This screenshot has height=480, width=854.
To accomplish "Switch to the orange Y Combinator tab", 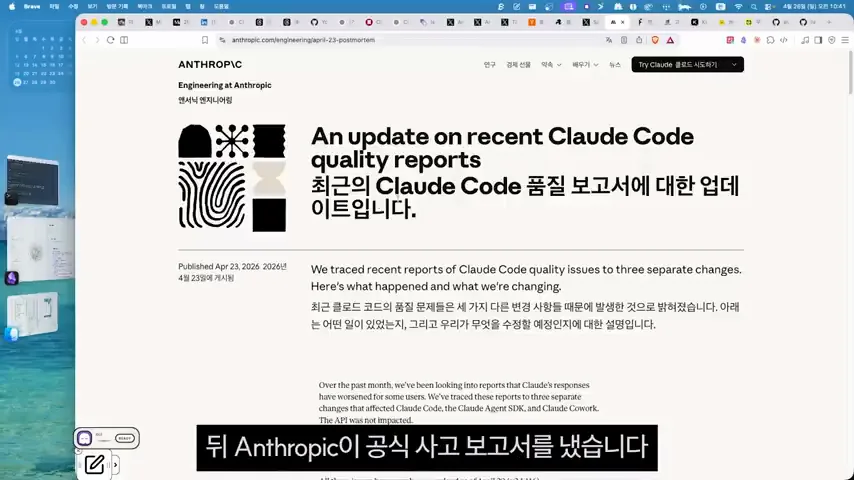I will (536, 22).
